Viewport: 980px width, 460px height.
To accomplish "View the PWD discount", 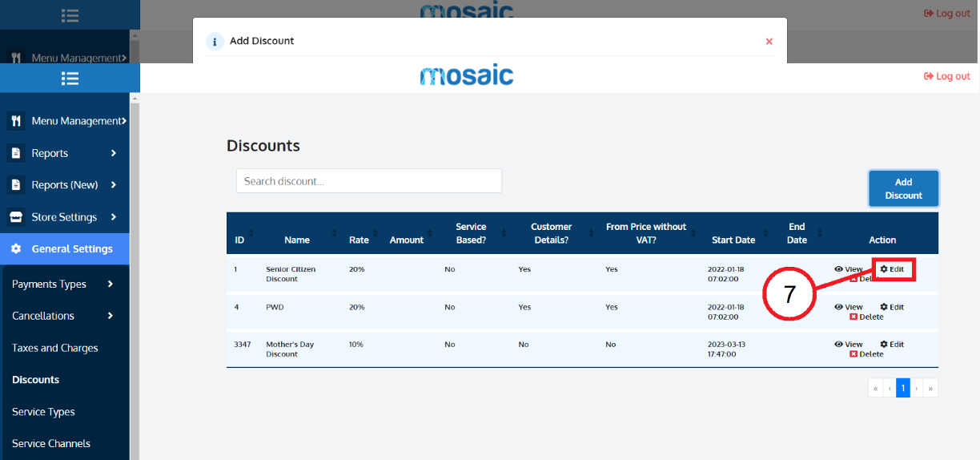I will (849, 307).
